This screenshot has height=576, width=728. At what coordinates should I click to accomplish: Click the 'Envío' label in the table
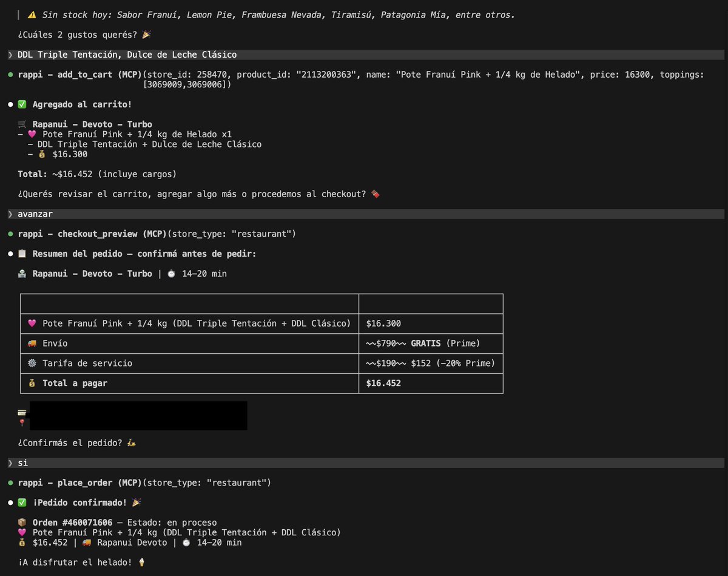55,344
